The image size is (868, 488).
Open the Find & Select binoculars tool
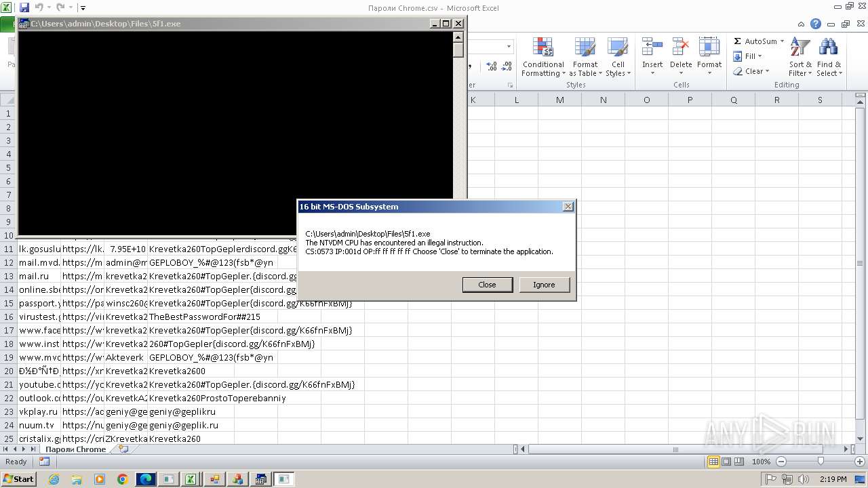tap(829, 58)
